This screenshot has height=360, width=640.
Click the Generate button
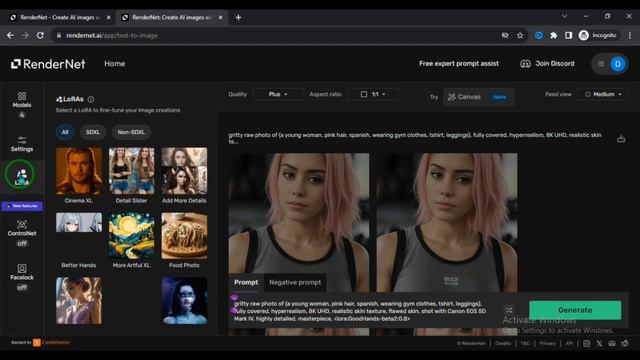coord(575,310)
